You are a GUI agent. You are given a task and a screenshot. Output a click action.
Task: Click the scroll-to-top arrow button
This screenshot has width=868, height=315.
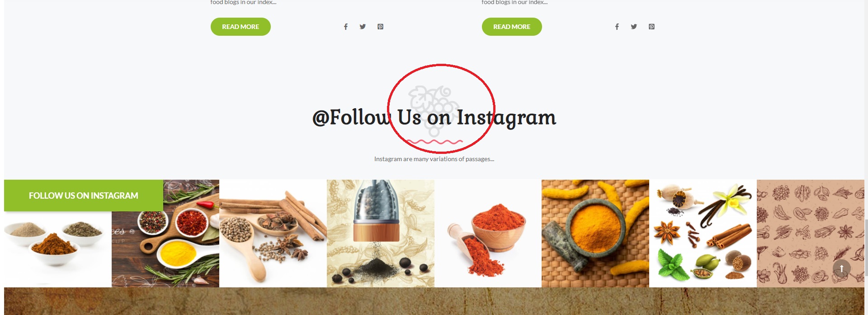[x=842, y=268]
